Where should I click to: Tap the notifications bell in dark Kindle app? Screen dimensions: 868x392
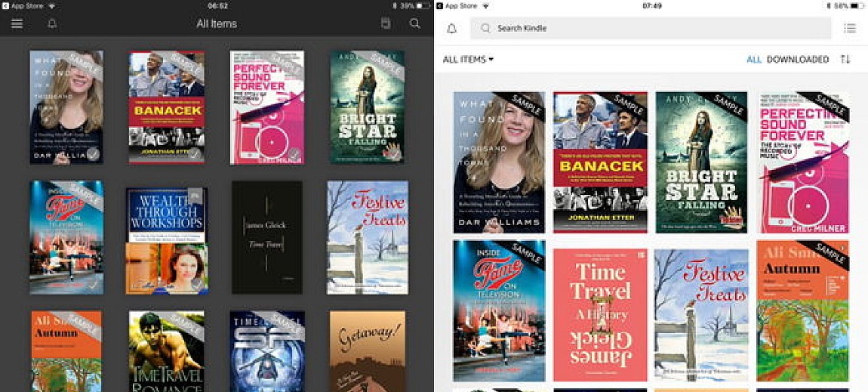pyautogui.click(x=52, y=24)
